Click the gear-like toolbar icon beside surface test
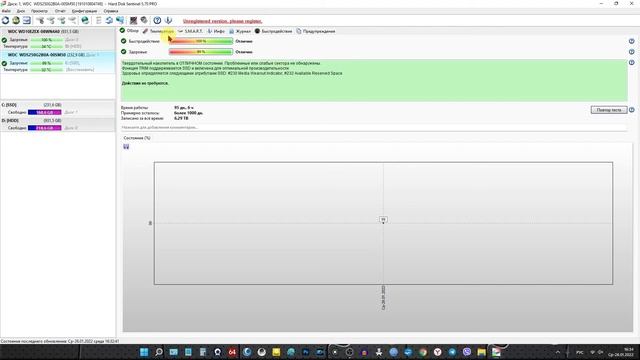640x360 pixels. (x=144, y=20)
